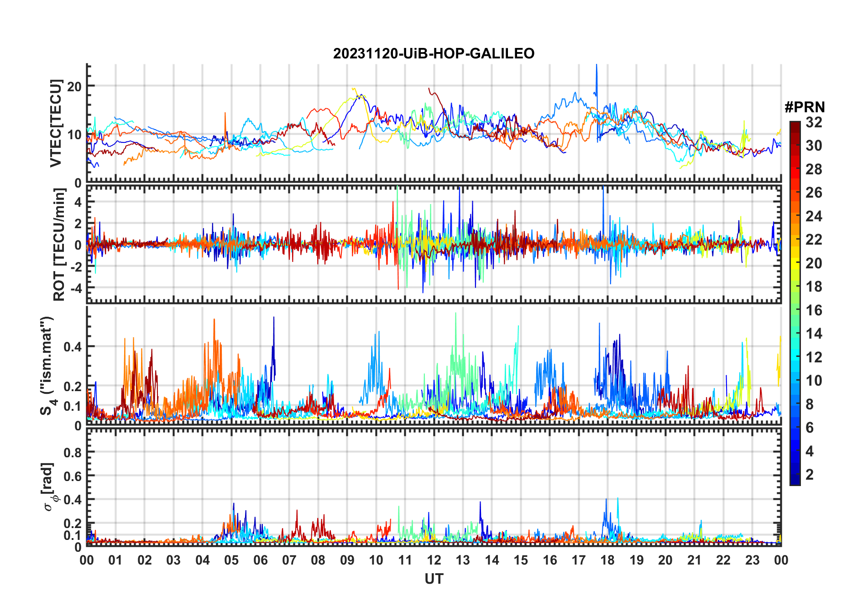Click the 18 label on the PRN colorbar
Viewport: 868px width, 607px height.
tap(814, 287)
